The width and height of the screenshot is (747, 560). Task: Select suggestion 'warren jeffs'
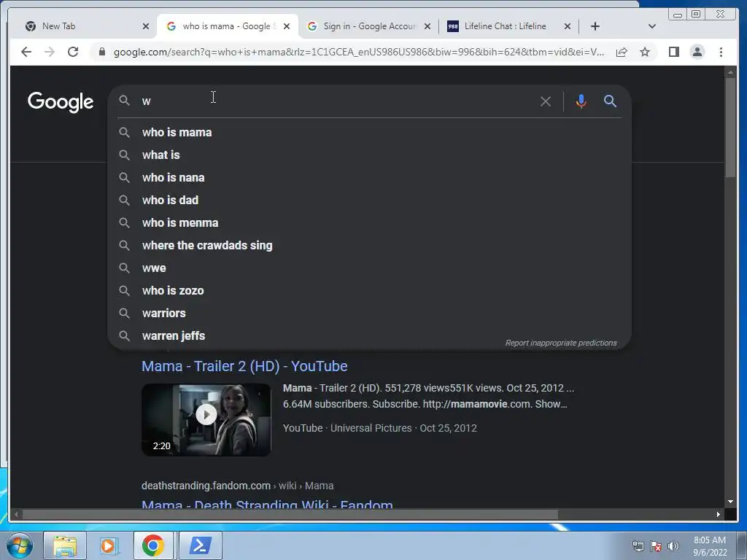(369, 335)
